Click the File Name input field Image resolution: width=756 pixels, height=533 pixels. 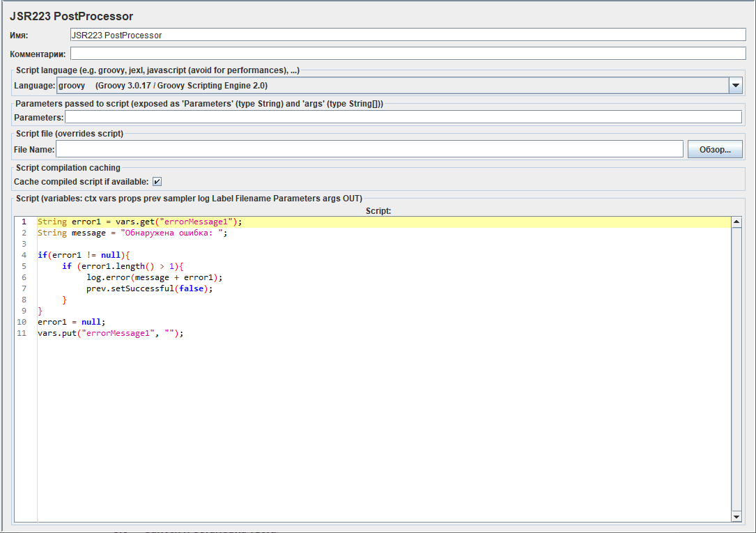coord(369,149)
